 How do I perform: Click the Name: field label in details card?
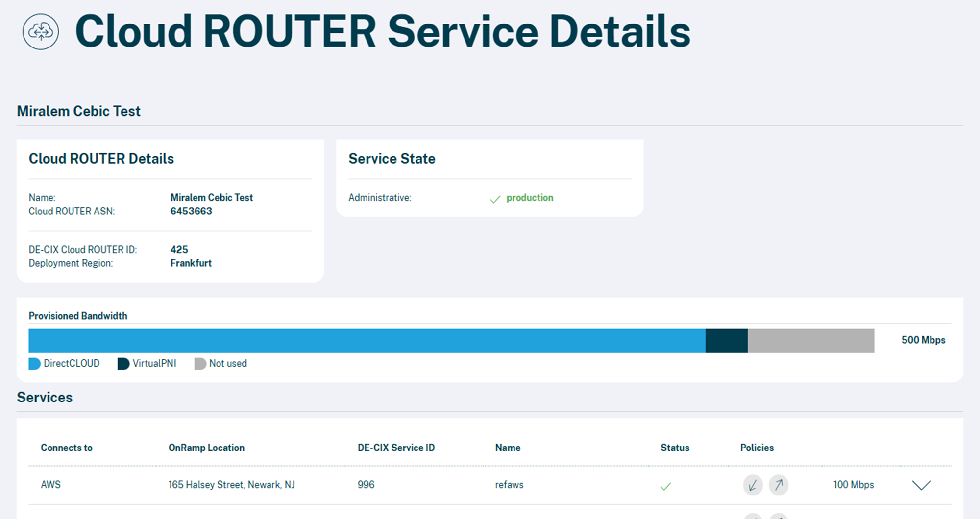pyautogui.click(x=42, y=198)
